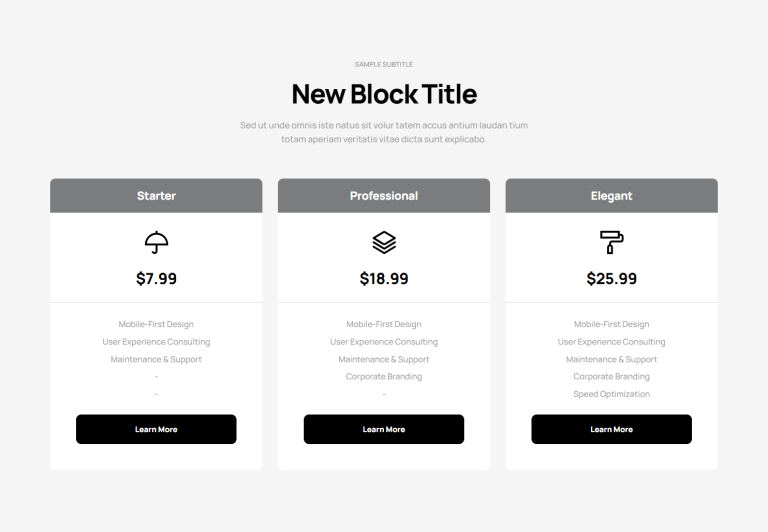This screenshot has height=532, width=768.
Task: Click the umbrella icon in Starter plan
Action: pyautogui.click(x=156, y=242)
